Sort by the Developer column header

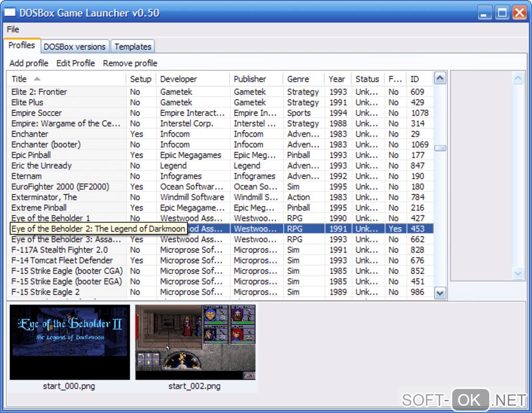(192, 79)
